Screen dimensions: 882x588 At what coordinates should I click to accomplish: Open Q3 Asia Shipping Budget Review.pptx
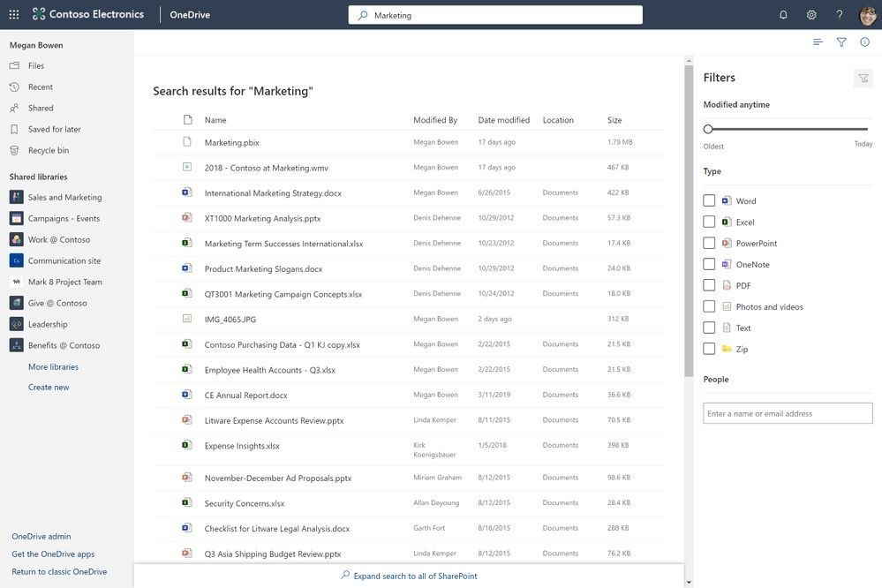pos(273,554)
